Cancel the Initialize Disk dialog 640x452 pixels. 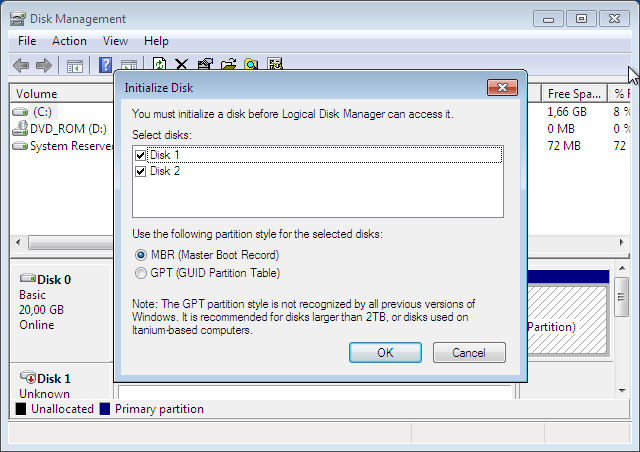click(468, 353)
